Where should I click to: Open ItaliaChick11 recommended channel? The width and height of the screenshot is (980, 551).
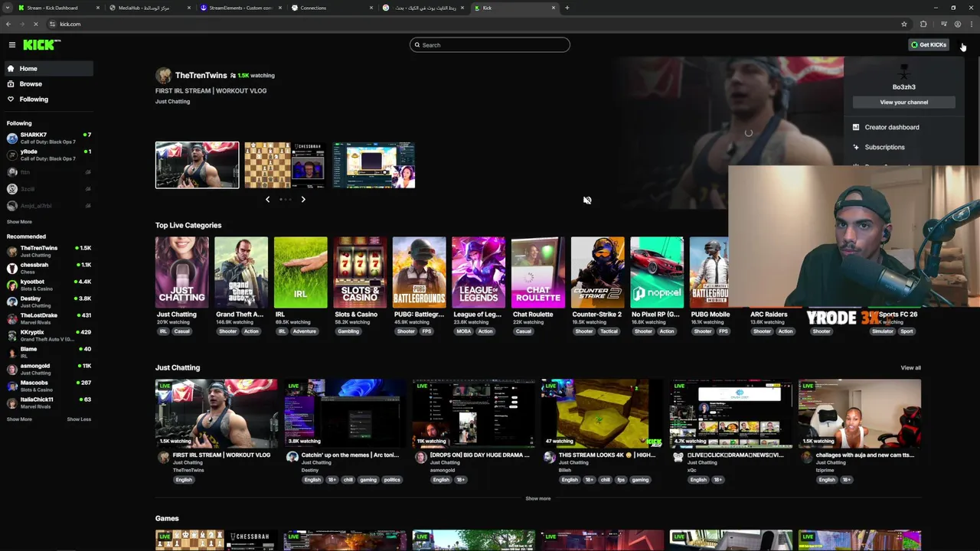point(48,403)
